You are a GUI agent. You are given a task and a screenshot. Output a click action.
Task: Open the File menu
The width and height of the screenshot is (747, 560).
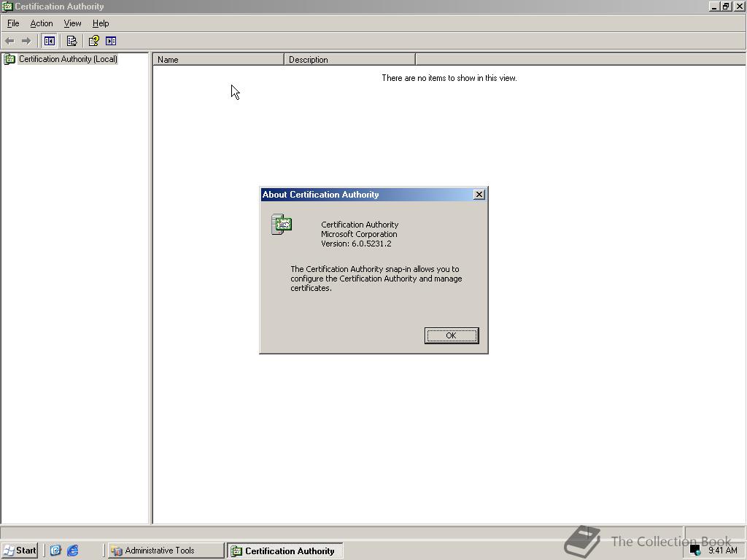coord(13,23)
